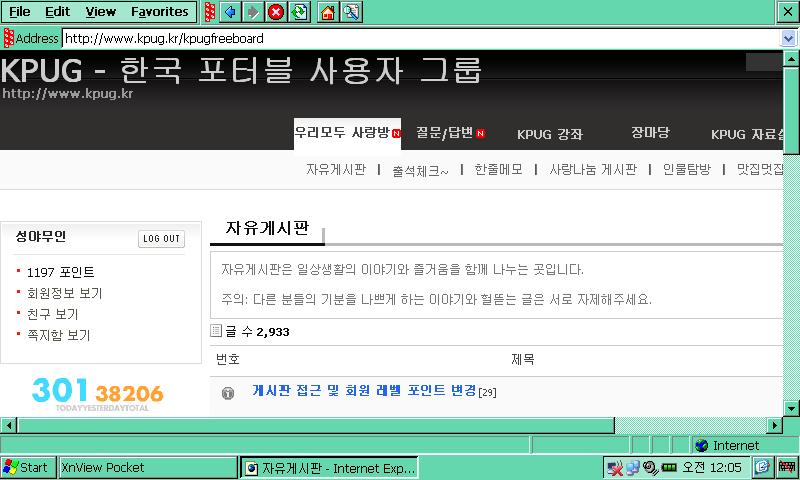The image size is (800, 480).
Task: Click the horizontal scrollbar right arrow
Action: pos(774,425)
